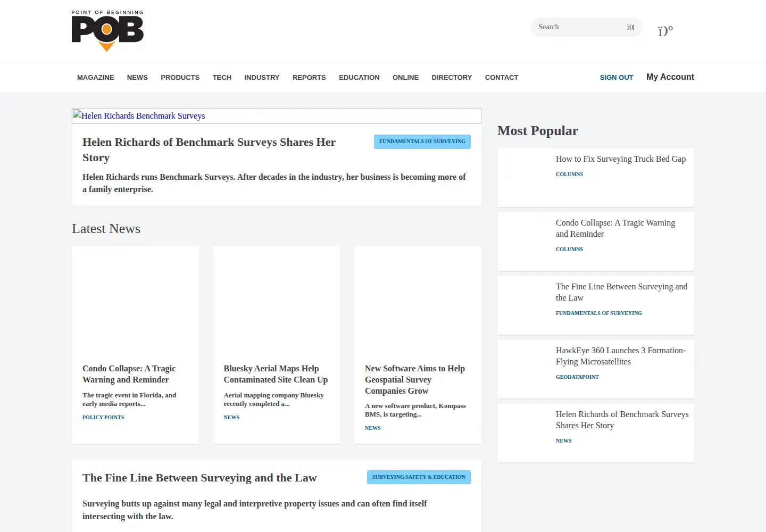The height and width of the screenshot is (532, 766).
Task: Open HawkEye 360 Launches Microsatellites article
Action: (x=621, y=356)
